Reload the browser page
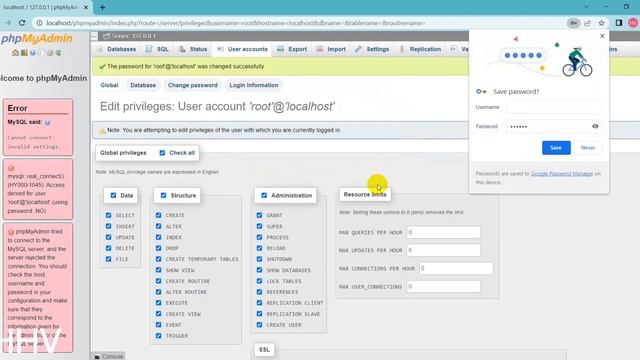This screenshot has height=360, width=640. 22,23
